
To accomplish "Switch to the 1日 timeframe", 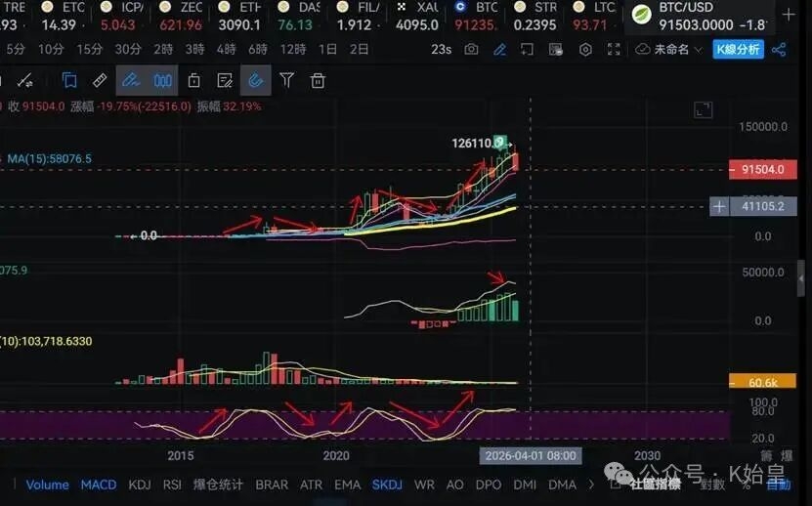I will coord(327,49).
